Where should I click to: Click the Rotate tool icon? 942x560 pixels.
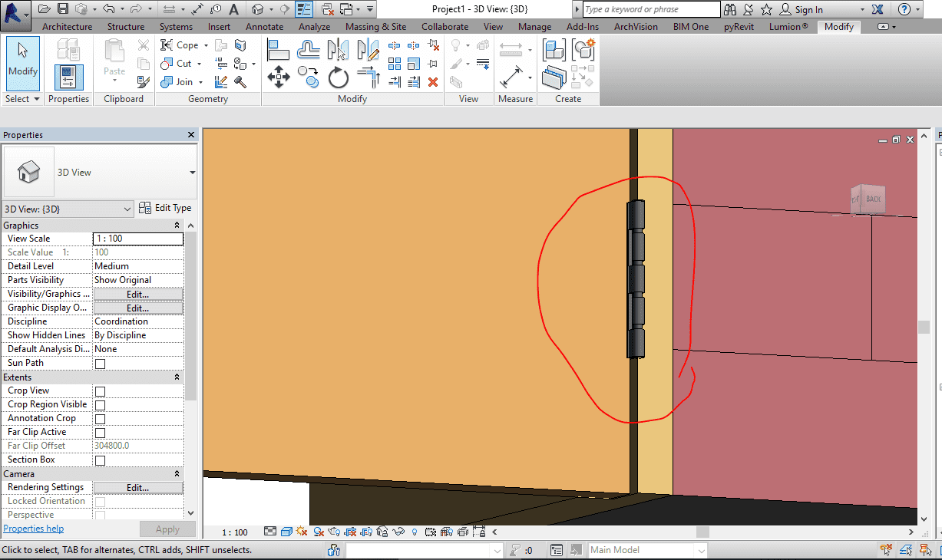click(338, 77)
